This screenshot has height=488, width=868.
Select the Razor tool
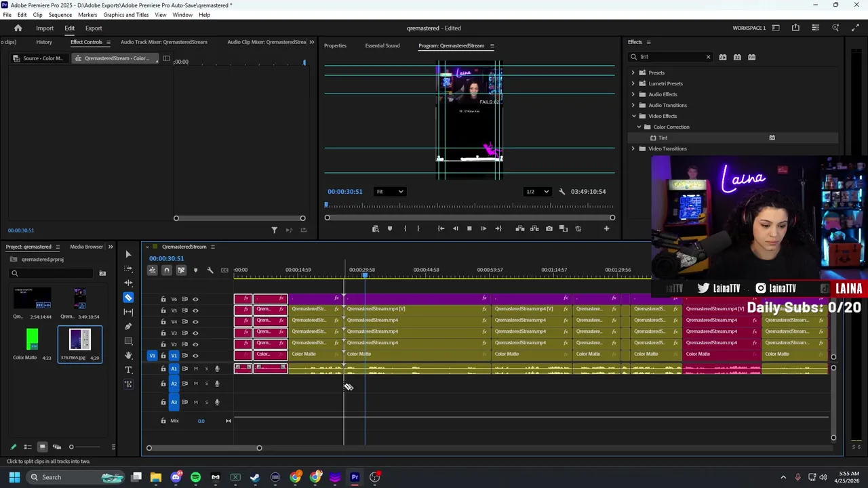click(128, 298)
